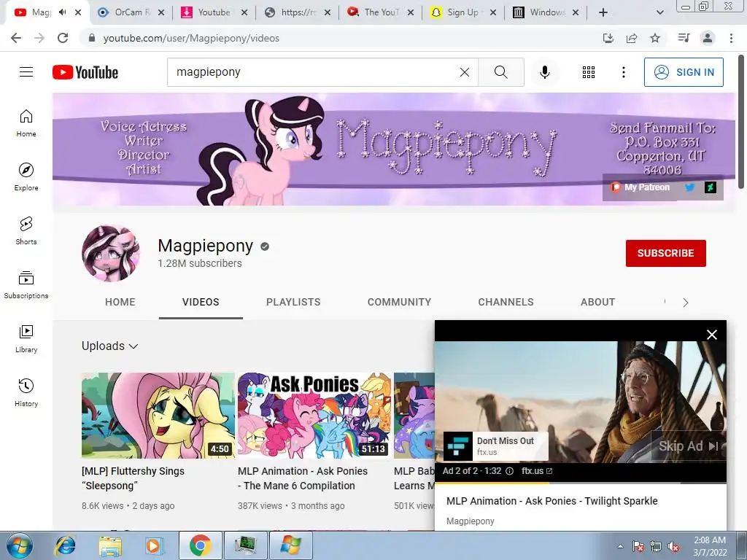This screenshot has width=747, height=560.
Task: Click the browser back arrow
Action: click(x=16, y=38)
